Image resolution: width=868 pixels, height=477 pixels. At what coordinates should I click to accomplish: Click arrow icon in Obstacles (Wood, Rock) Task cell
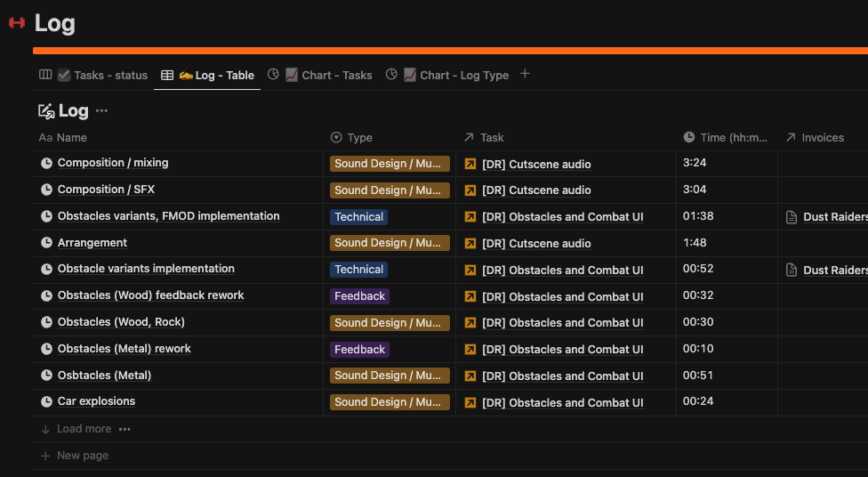pyautogui.click(x=470, y=322)
